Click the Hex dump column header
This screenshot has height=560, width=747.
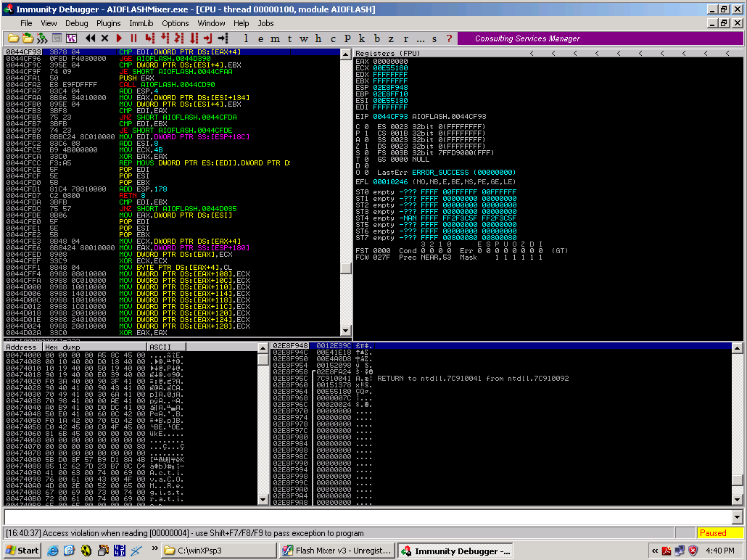coord(95,347)
